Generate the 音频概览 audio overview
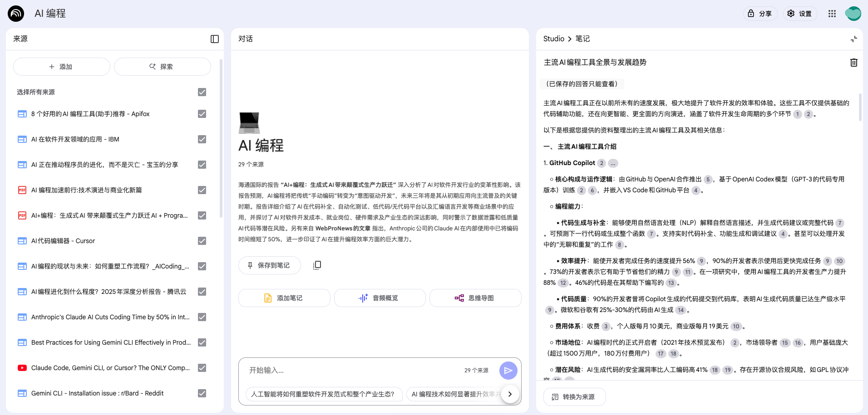This screenshot has height=415, width=868. [380, 298]
